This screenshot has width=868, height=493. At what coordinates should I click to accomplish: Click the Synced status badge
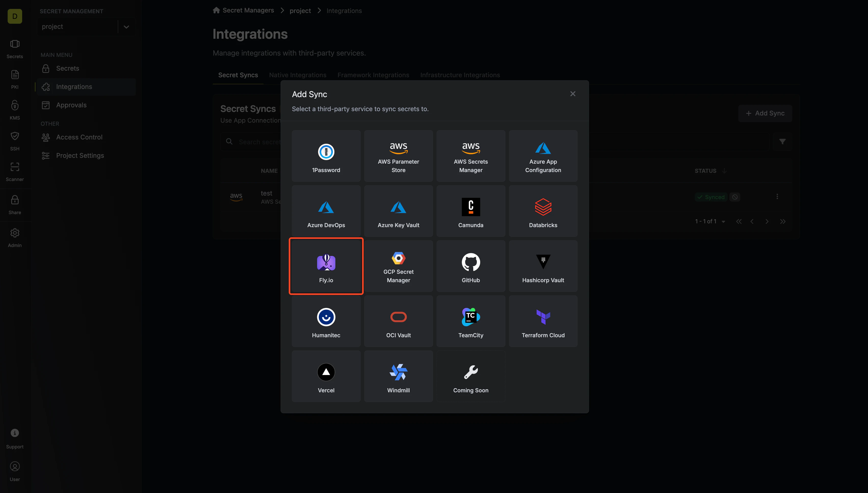click(711, 197)
